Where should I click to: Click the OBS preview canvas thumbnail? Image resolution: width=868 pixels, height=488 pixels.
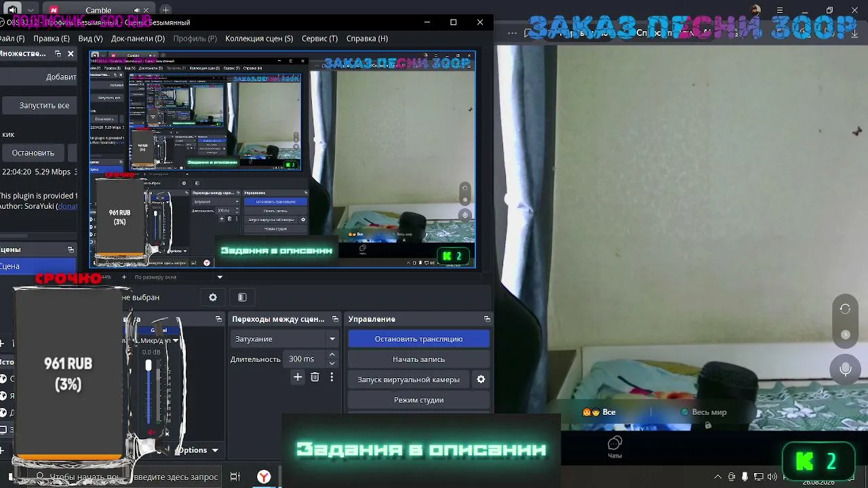[x=282, y=160]
